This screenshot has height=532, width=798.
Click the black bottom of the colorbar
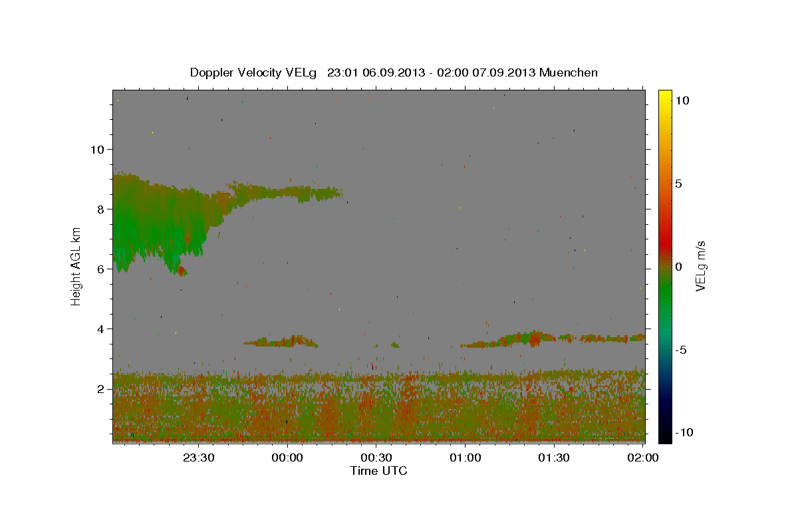tap(664, 432)
